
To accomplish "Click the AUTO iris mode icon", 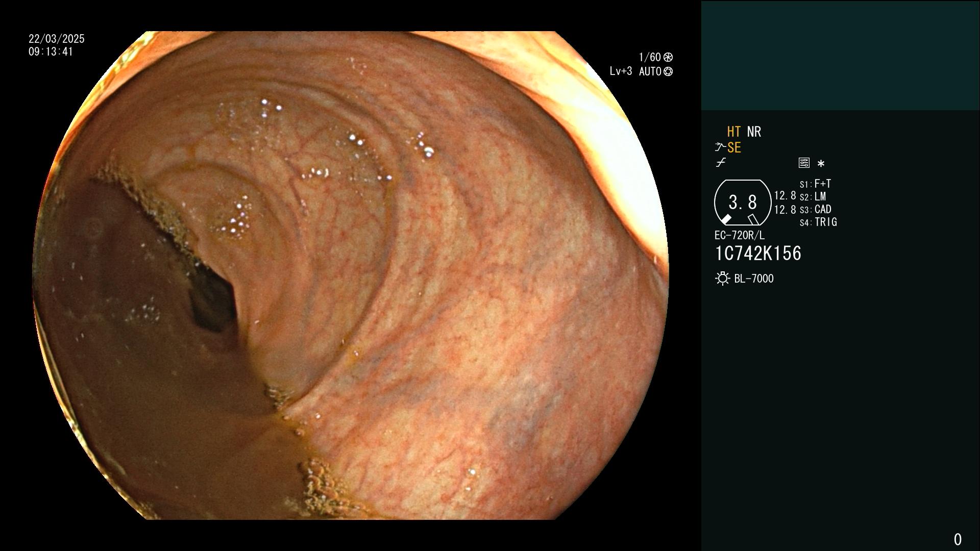I will click(668, 72).
